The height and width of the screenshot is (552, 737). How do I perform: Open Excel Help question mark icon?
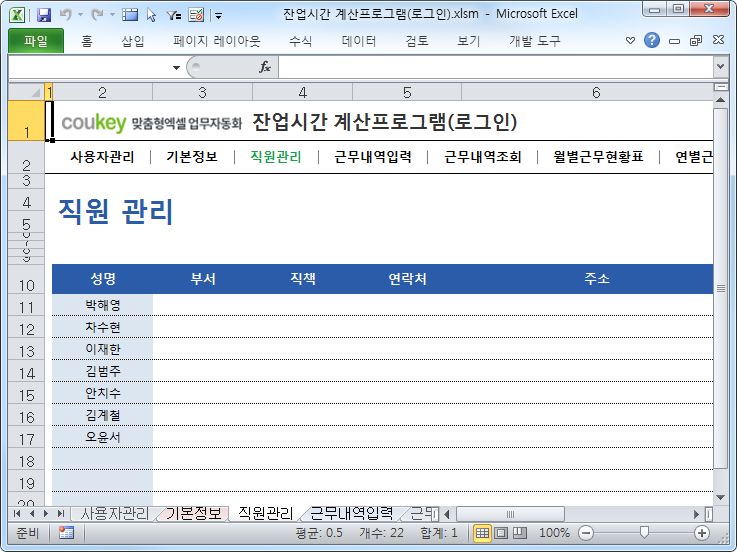(x=651, y=40)
